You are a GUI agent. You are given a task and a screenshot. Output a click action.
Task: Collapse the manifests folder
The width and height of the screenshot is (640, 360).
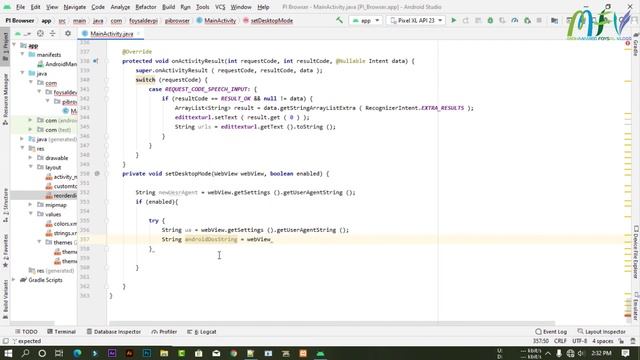tap(23, 55)
